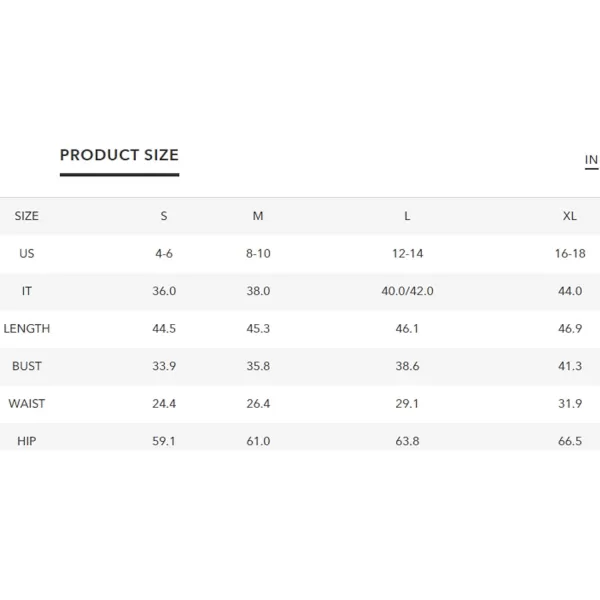Select the S size column header

coord(164,216)
